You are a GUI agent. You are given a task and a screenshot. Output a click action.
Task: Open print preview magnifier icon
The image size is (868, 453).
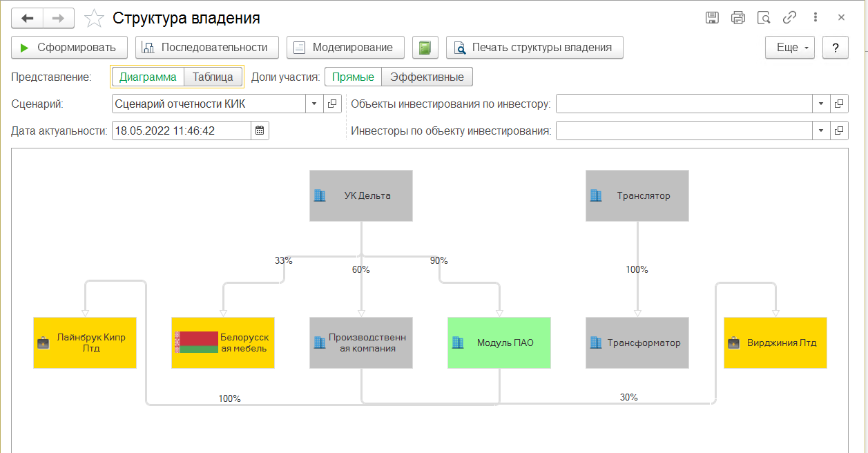pos(764,18)
